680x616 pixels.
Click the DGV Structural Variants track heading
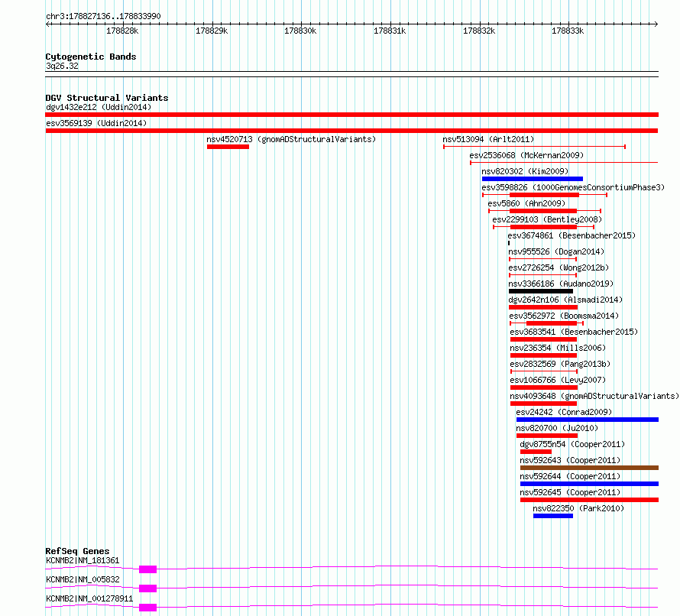click(107, 98)
